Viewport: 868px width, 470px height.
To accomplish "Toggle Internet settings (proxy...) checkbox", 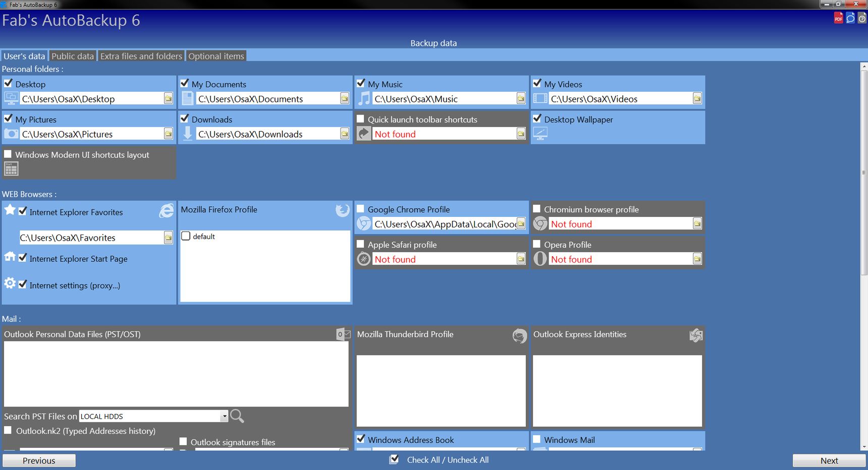I will pyautogui.click(x=22, y=284).
